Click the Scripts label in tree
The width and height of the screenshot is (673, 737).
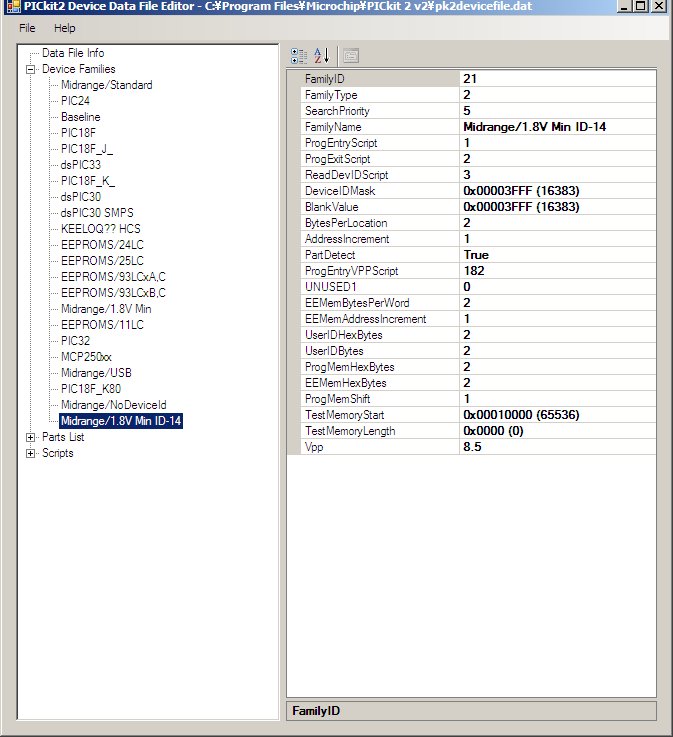[x=58, y=453]
